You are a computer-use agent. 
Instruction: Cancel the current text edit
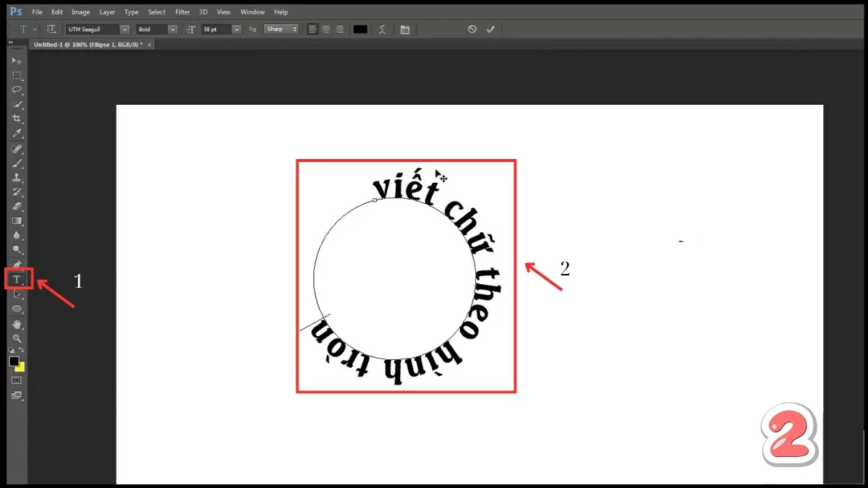click(x=472, y=29)
